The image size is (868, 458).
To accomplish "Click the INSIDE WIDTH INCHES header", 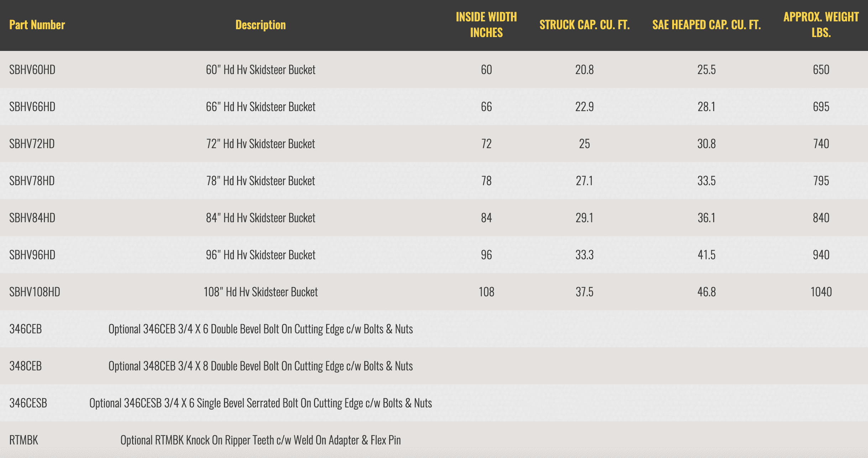I will tap(486, 25).
